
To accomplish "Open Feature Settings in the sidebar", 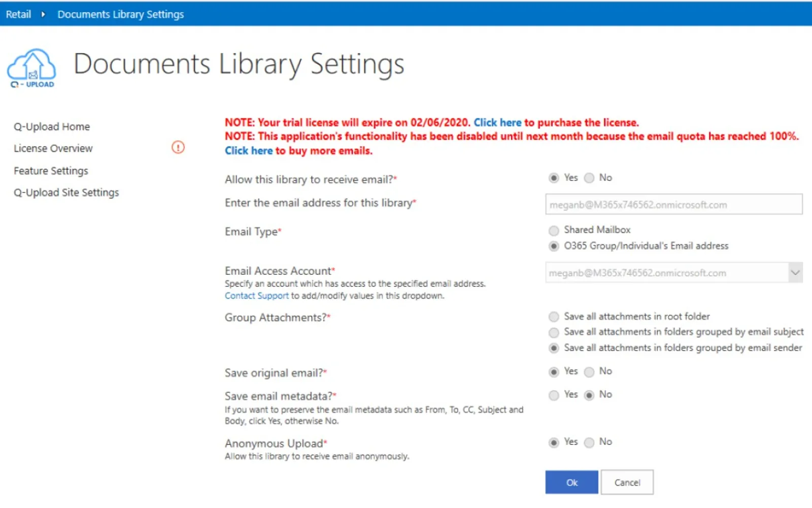I will (x=51, y=171).
